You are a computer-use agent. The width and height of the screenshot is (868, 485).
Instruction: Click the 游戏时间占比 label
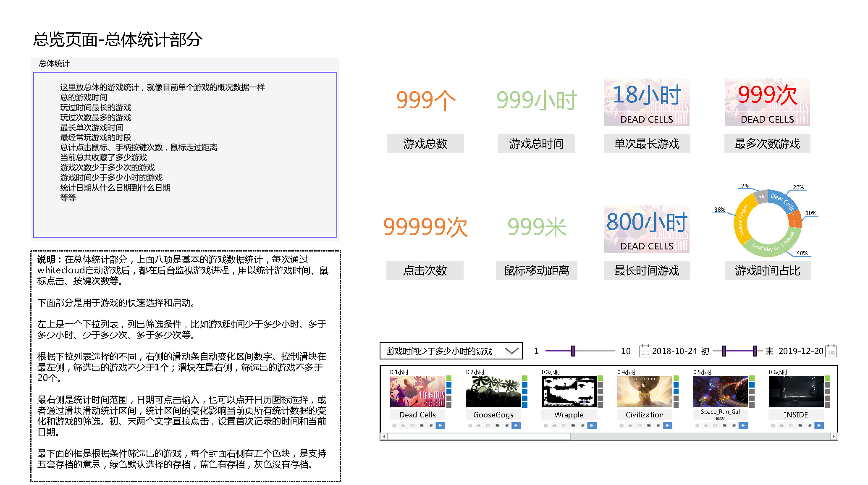(767, 270)
